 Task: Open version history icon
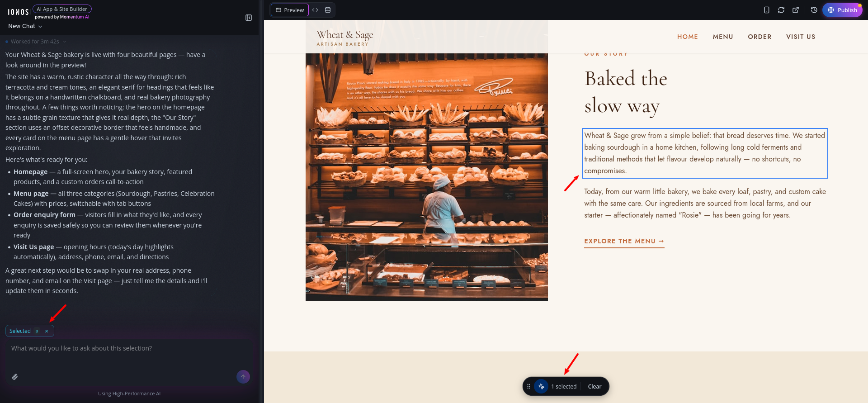(814, 10)
